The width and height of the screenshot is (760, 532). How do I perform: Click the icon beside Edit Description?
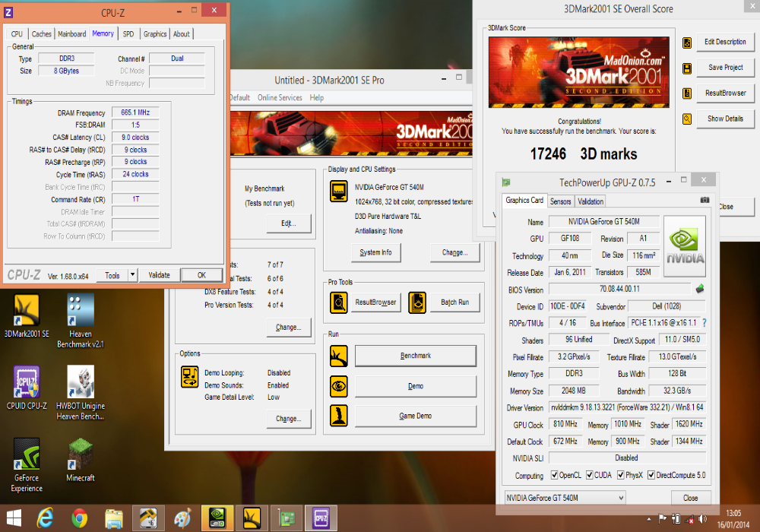pos(687,43)
